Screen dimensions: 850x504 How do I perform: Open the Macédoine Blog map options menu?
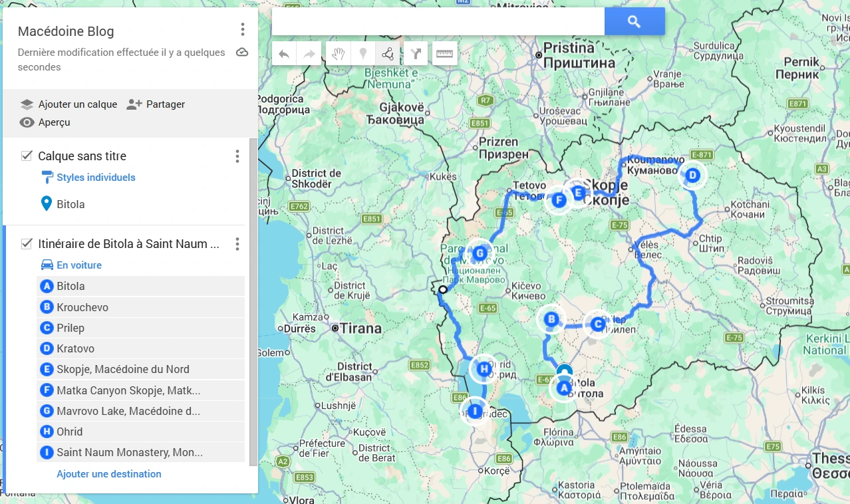243,29
